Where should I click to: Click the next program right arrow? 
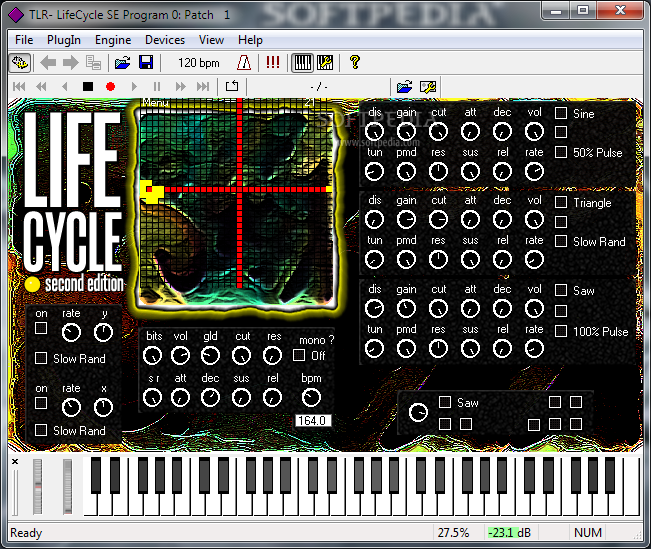[71, 63]
